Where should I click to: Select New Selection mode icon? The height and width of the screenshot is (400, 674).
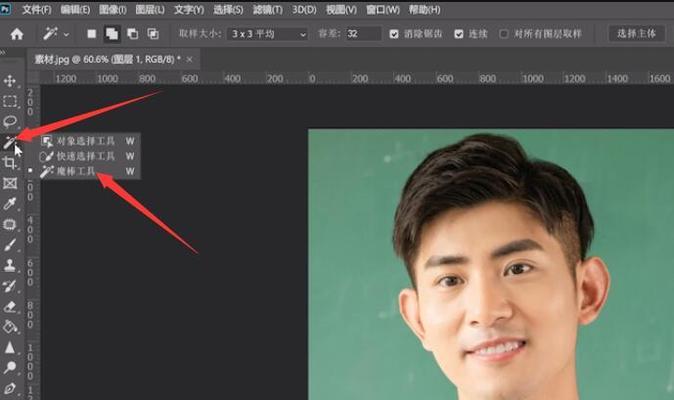(92, 34)
